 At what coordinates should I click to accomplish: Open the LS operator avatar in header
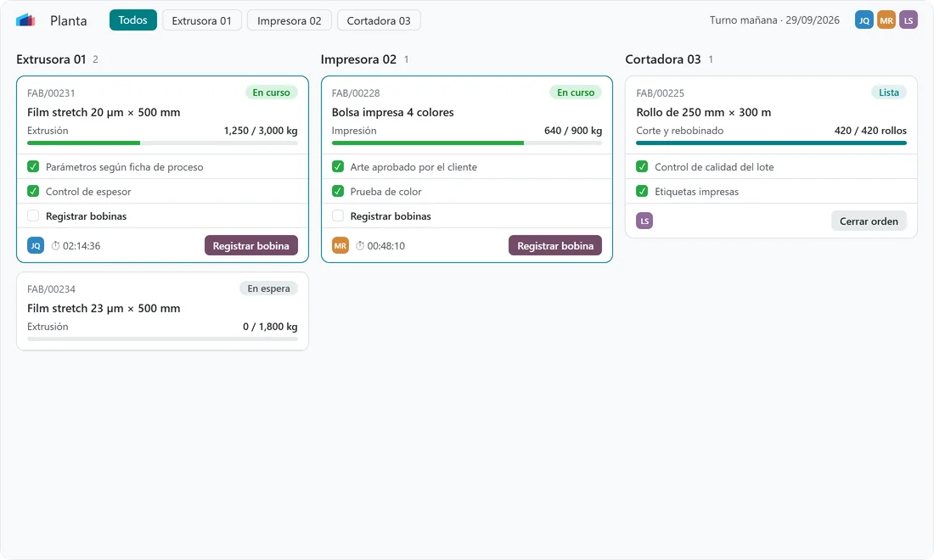908,20
